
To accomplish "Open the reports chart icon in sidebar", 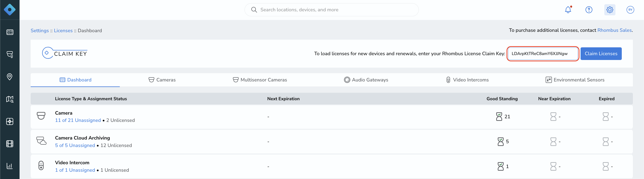I will click(10, 166).
